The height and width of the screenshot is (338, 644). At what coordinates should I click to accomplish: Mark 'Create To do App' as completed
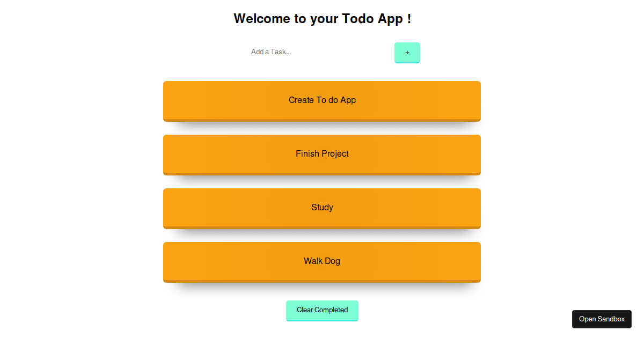322,100
